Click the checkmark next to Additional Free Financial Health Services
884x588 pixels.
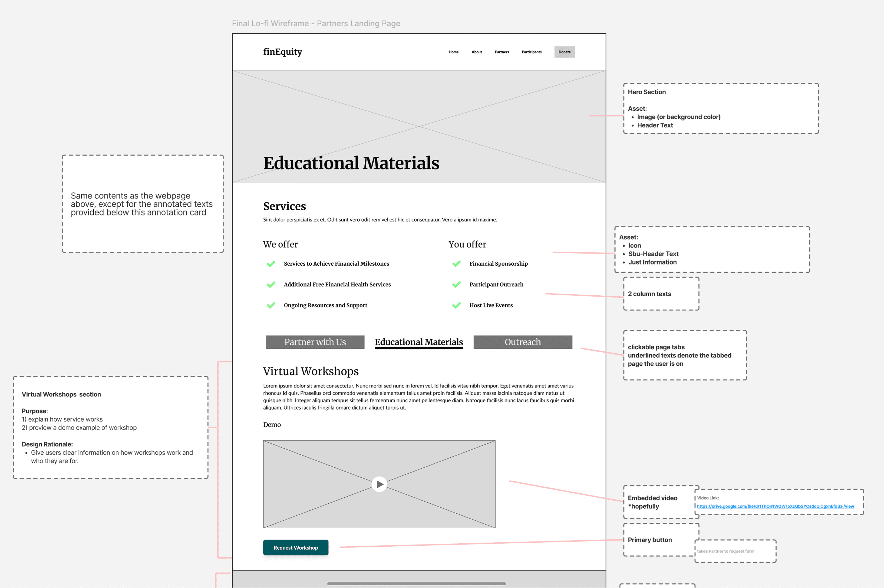click(x=271, y=285)
